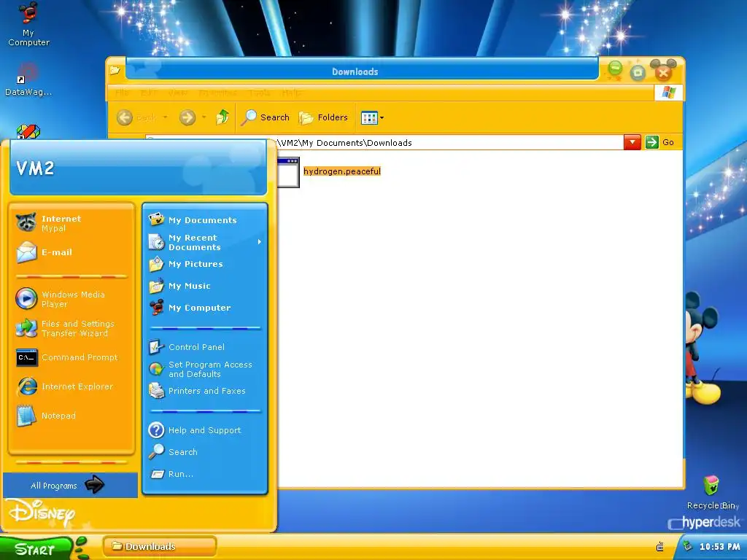Launch Windows Media Player
The width and height of the screenshot is (747, 560).
71,299
